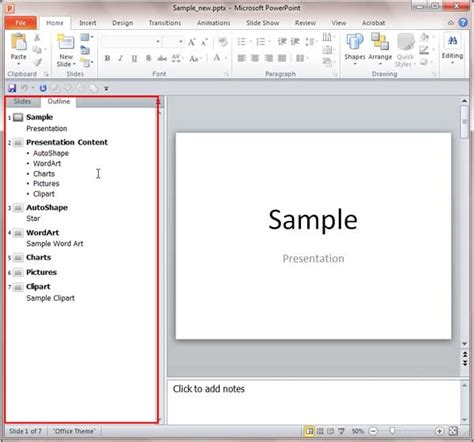Click the notes area to add notes
This screenshot has height=442, width=474.
click(x=314, y=401)
